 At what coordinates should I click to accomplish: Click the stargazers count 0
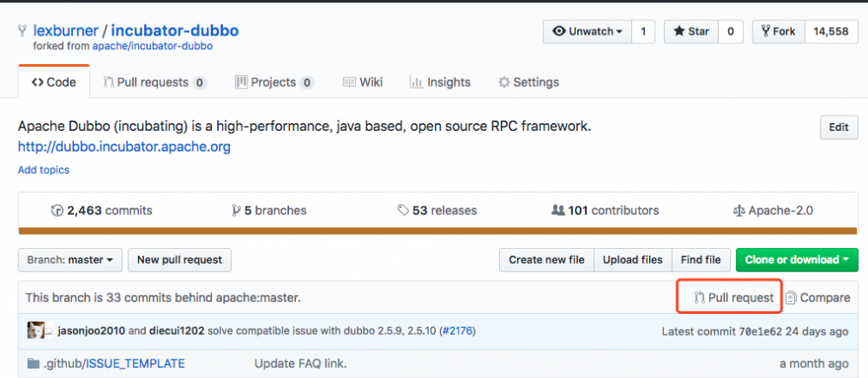point(730,31)
